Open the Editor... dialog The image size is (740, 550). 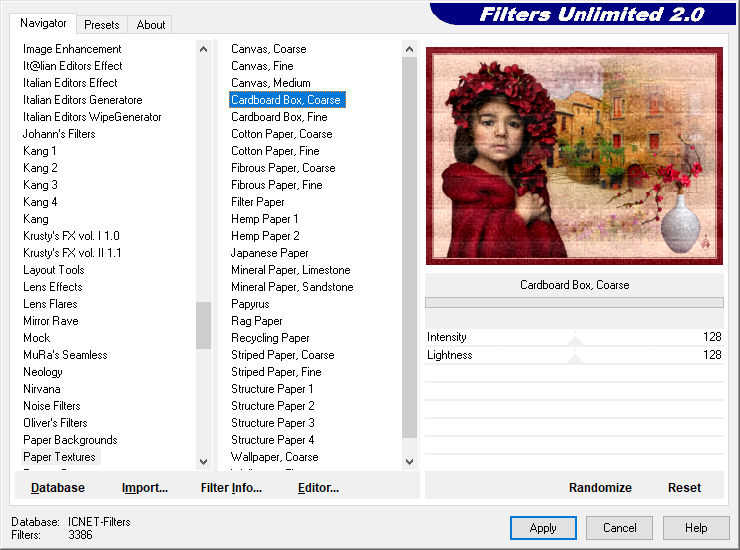(319, 488)
